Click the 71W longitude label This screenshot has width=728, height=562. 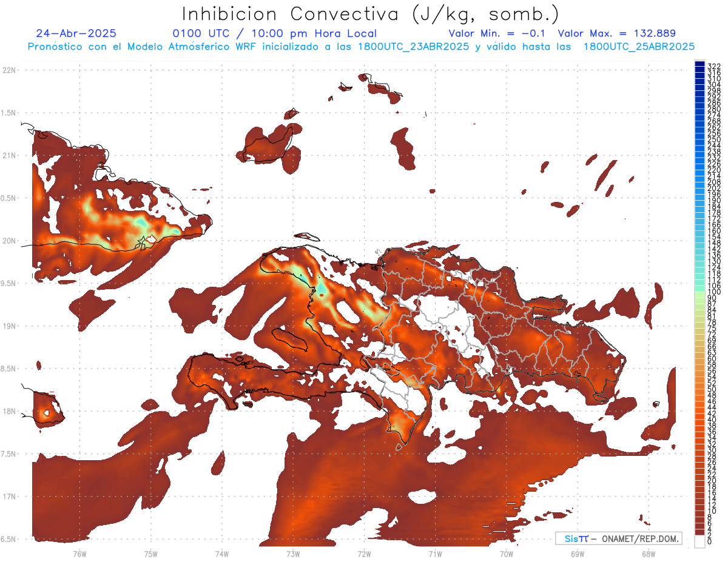435,554
